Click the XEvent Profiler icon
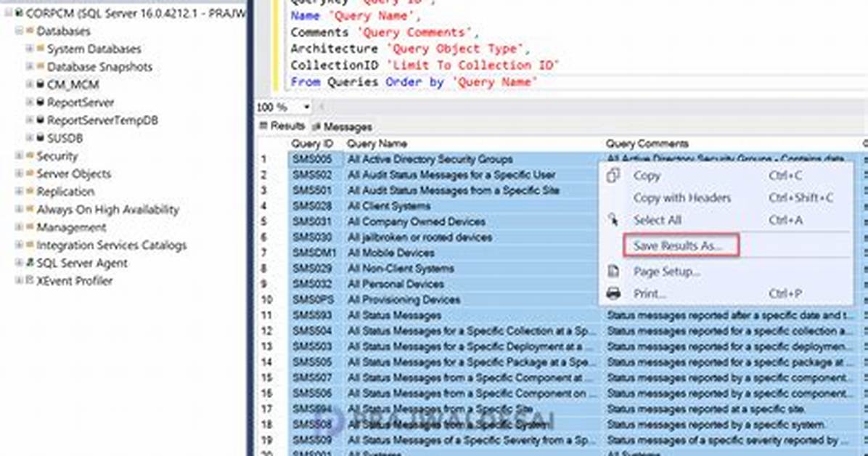 (30, 280)
